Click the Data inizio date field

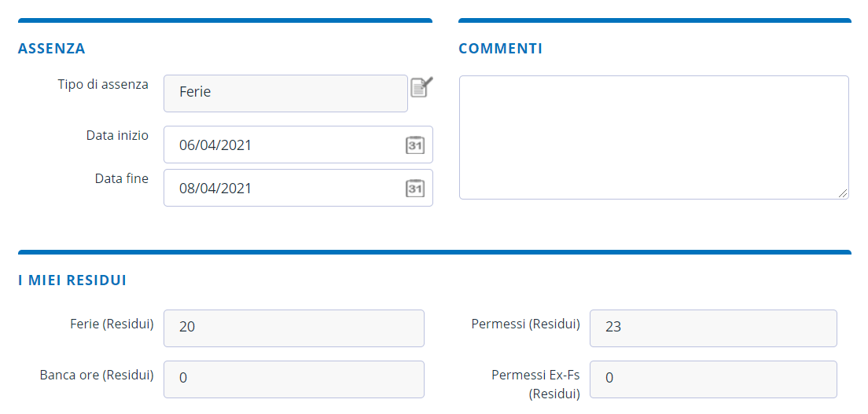283,145
